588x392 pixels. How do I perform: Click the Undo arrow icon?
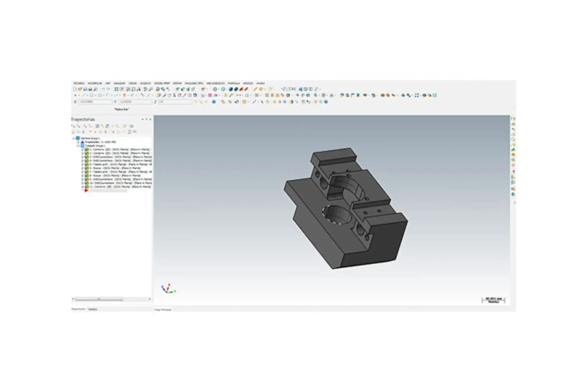[x=103, y=89]
